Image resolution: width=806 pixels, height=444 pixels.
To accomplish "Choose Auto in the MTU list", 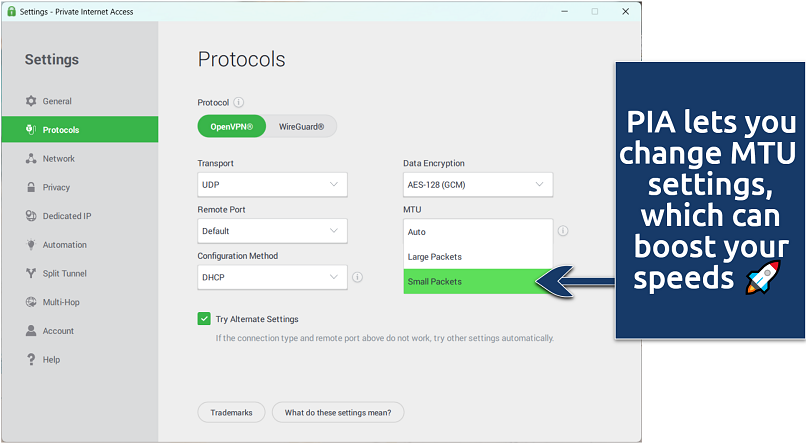I will 478,232.
